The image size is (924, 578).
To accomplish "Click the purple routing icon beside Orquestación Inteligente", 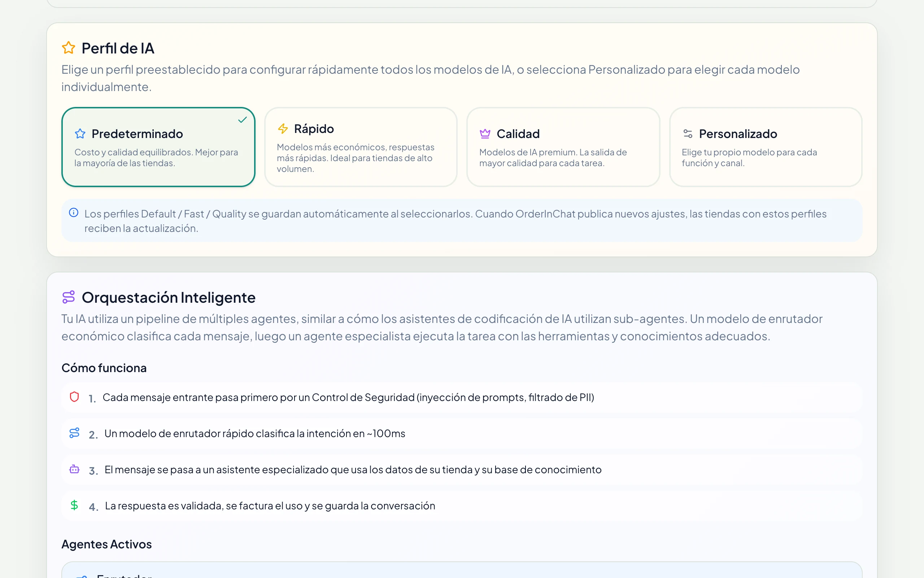I will pos(69,297).
